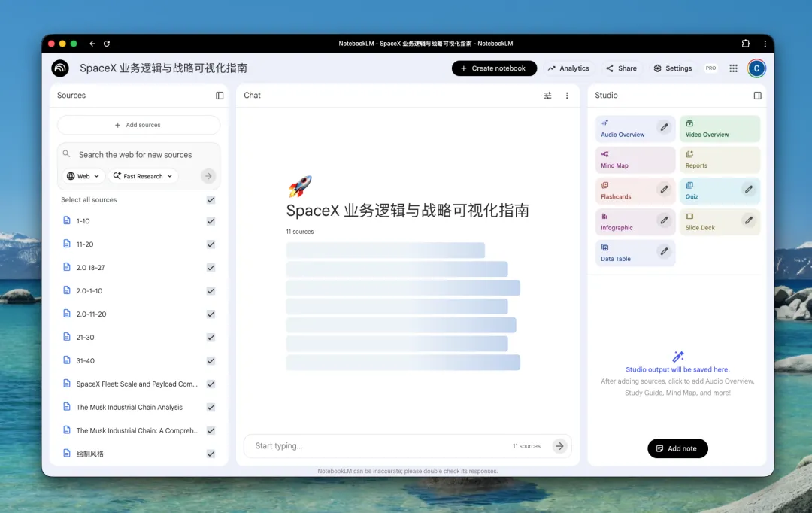
Task: Click Create notebook
Action: tap(494, 68)
